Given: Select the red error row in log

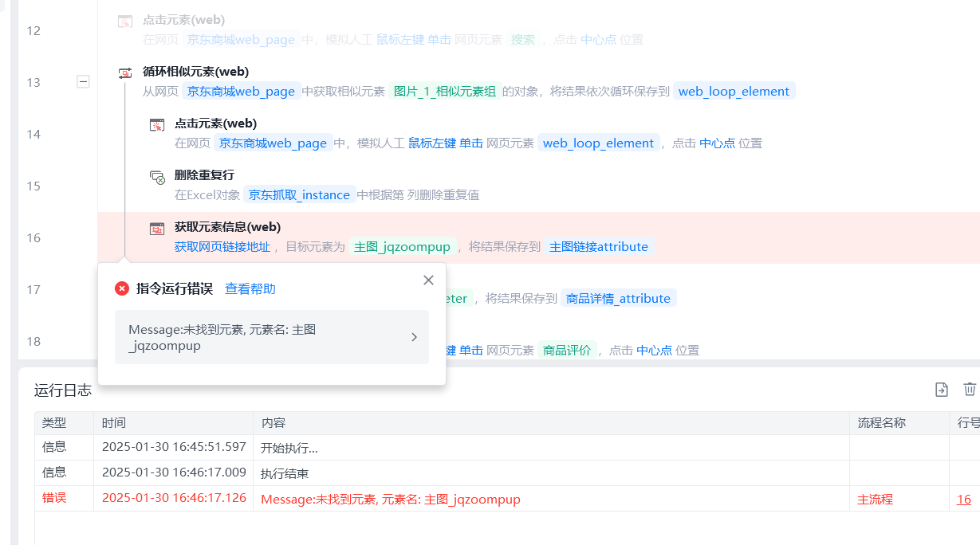Looking at the screenshot, I should (x=507, y=499).
